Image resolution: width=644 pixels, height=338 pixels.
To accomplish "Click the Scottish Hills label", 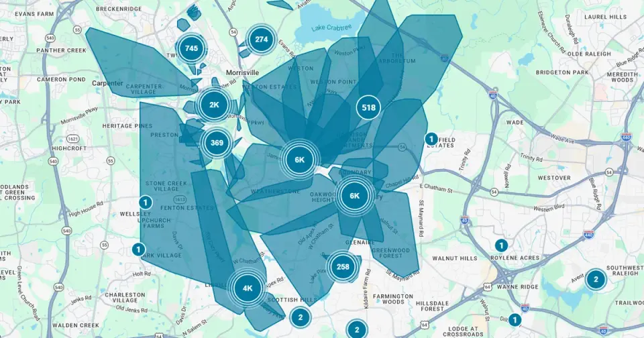I will pos(292,300).
